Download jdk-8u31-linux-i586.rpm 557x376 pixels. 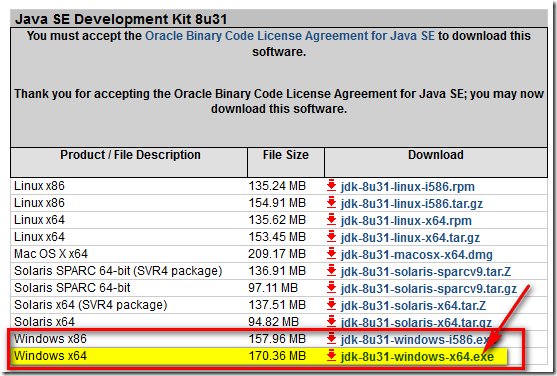[407, 187]
